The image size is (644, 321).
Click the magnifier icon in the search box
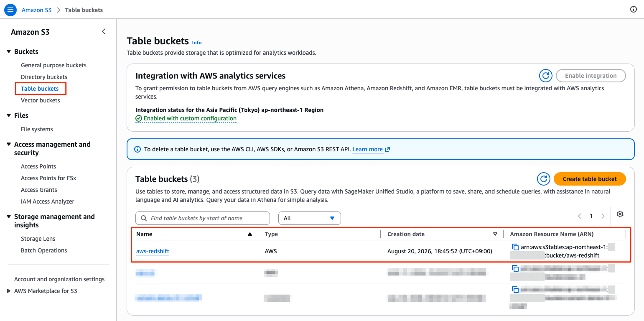(x=144, y=218)
